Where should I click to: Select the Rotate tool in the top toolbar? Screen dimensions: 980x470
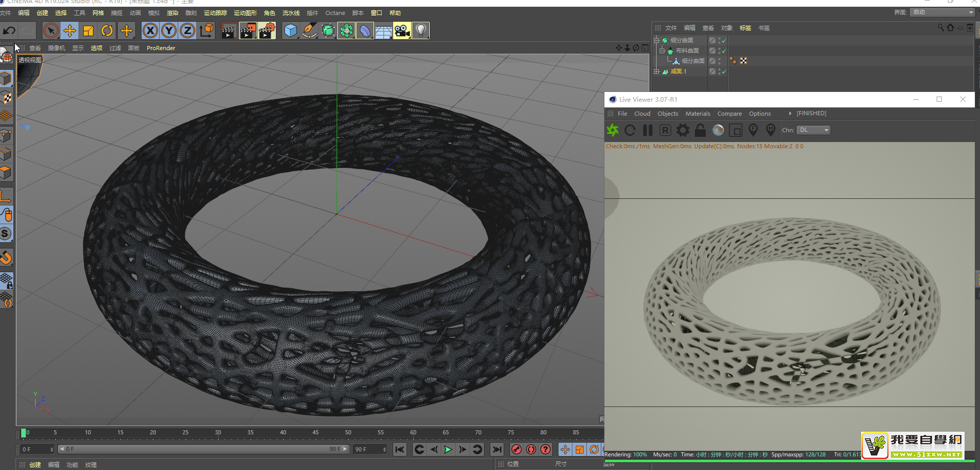[x=107, y=31]
